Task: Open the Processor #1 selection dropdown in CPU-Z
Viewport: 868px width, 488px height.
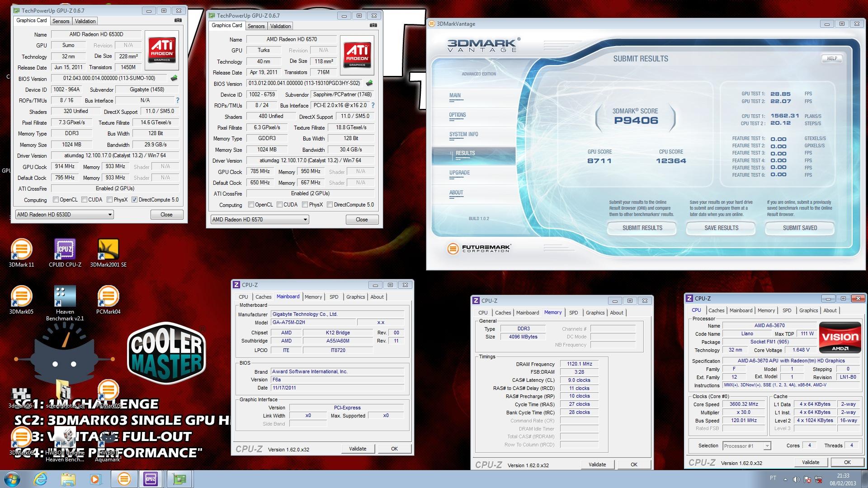Action: 746,446
